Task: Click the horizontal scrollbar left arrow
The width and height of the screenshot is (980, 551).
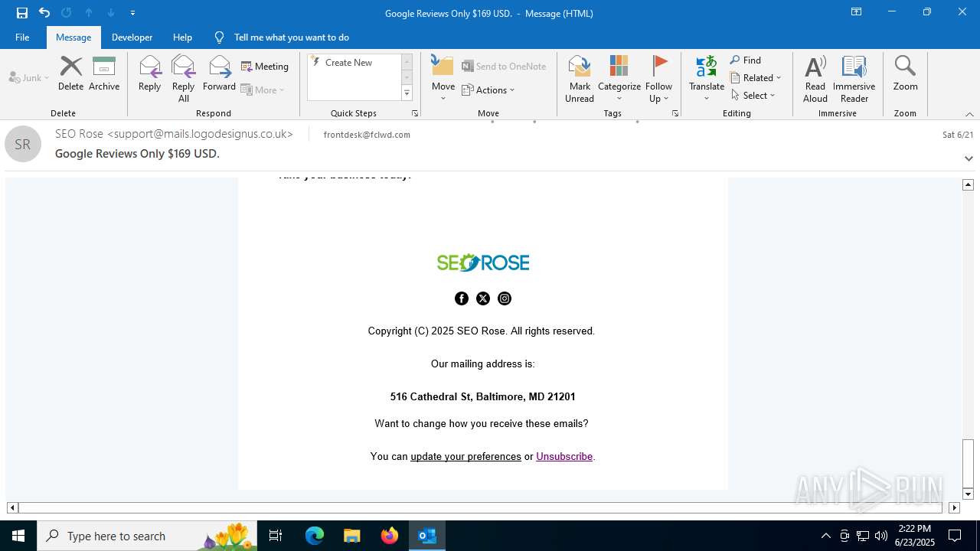Action: [x=12, y=507]
